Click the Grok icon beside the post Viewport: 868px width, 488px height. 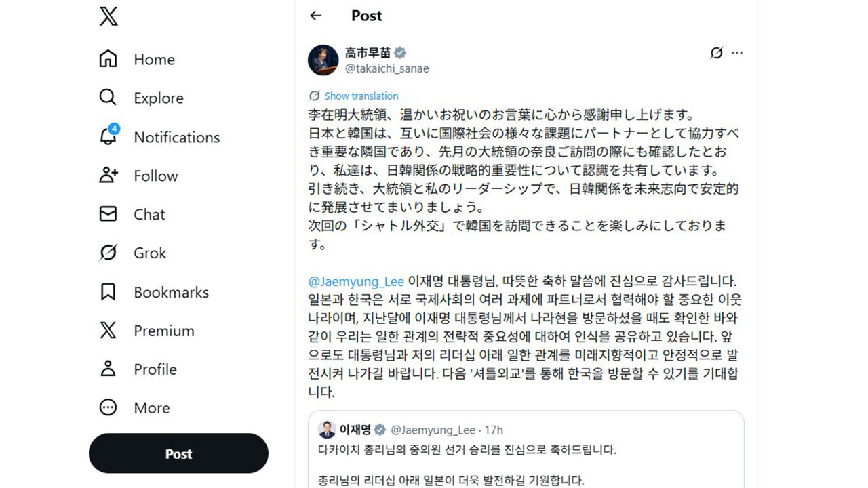[717, 52]
